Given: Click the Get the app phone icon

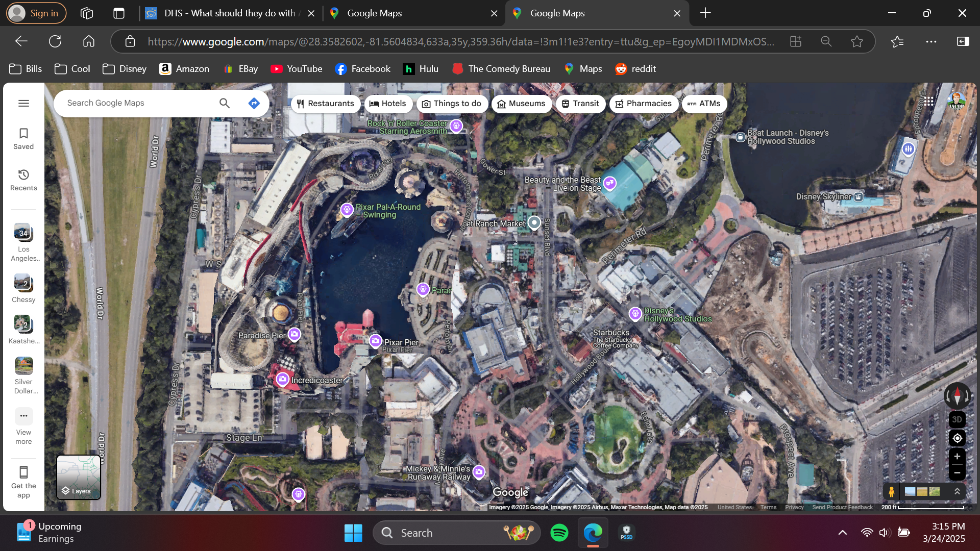Looking at the screenshot, I should point(23,472).
